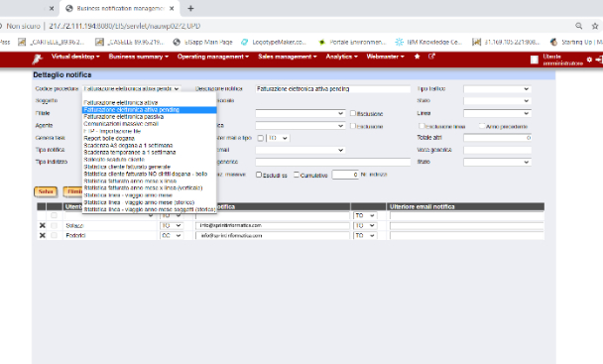
Task: Toggle the mail a tipo checkbox
Action: click(261, 138)
